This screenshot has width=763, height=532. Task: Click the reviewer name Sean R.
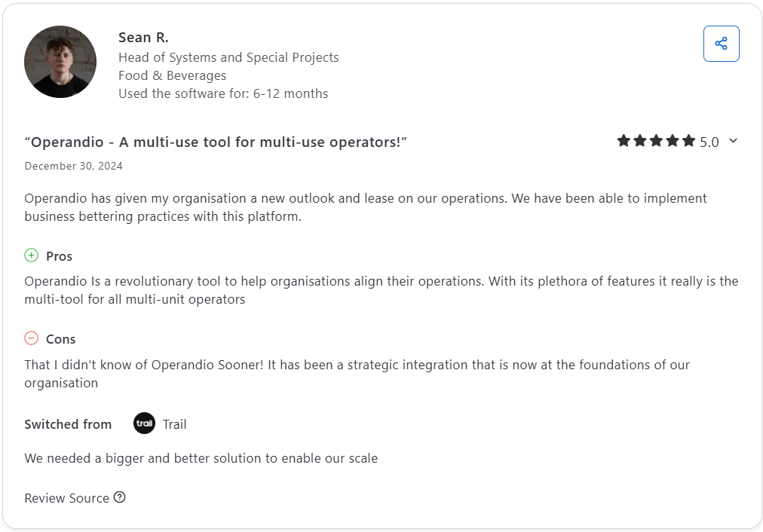(143, 38)
